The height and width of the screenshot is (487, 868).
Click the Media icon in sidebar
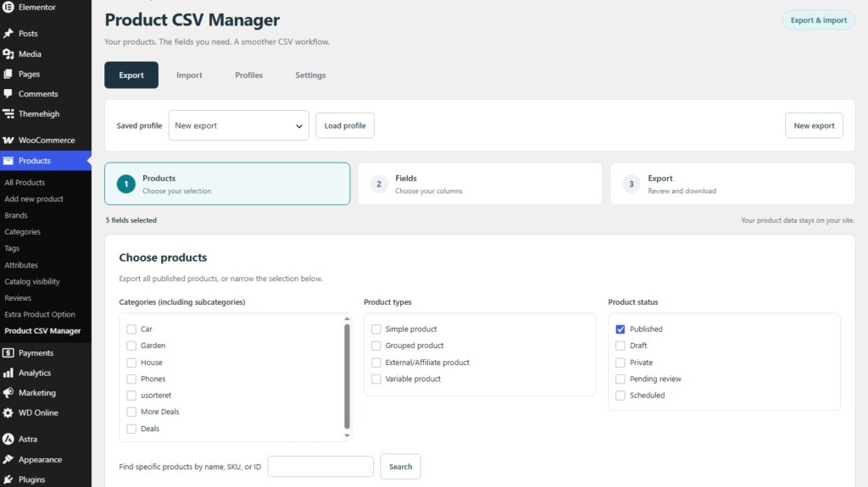pos(8,54)
